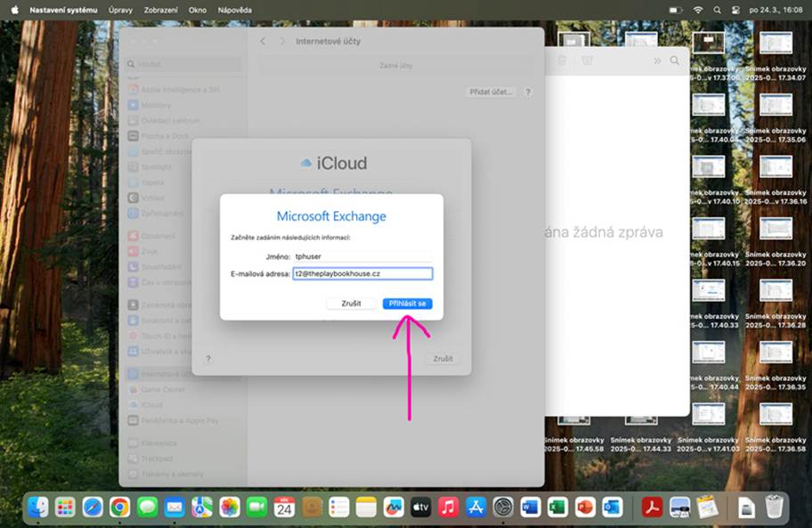Launch Finder from the Dock
The height and width of the screenshot is (528, 812).
pyautogui.click(x=37, y=508)
